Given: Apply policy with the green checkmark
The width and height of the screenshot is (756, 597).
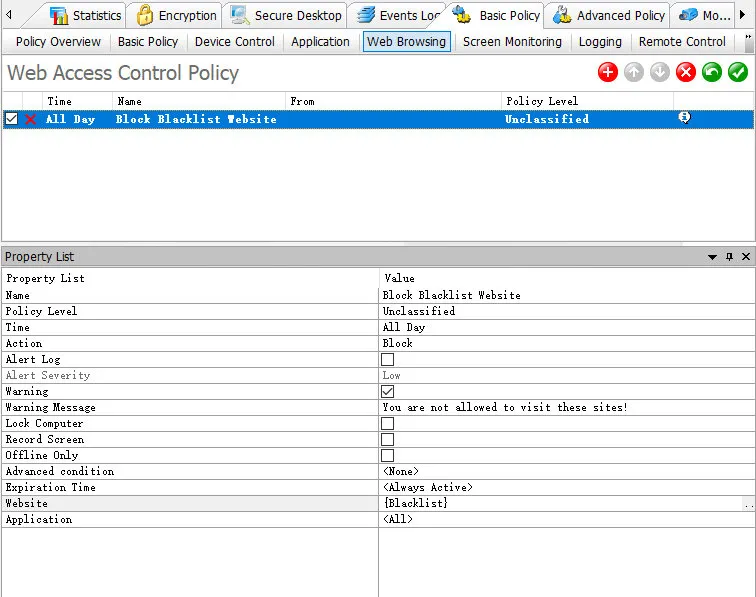Looking at the screenshot, I should tap(738, 72).
